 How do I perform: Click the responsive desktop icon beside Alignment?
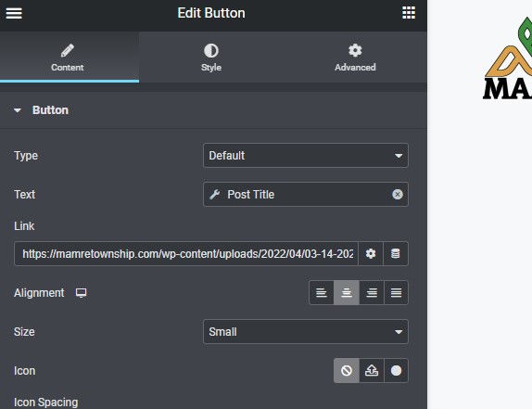click(x=81, y=293)
